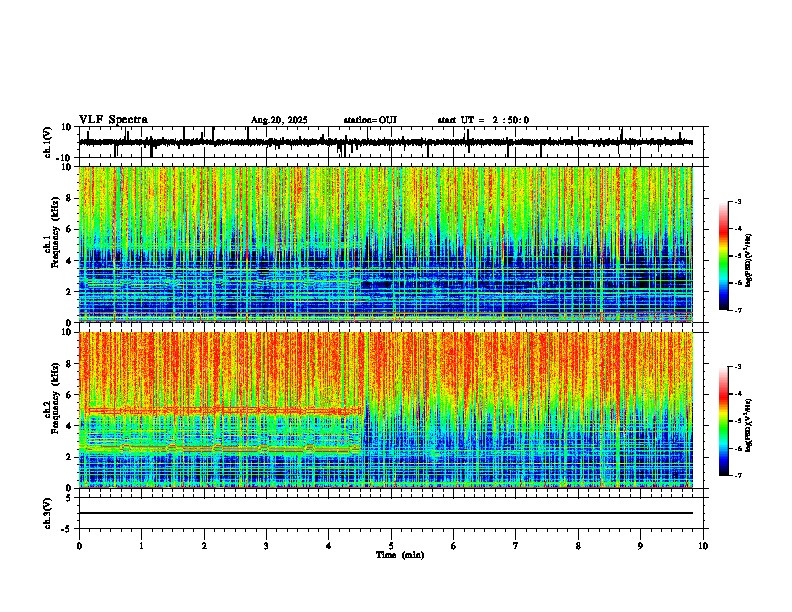Click the "6" kHz tick on ch.2 spectrogram axis
This screenshot has width=792, height=612.
pos(70,395)
